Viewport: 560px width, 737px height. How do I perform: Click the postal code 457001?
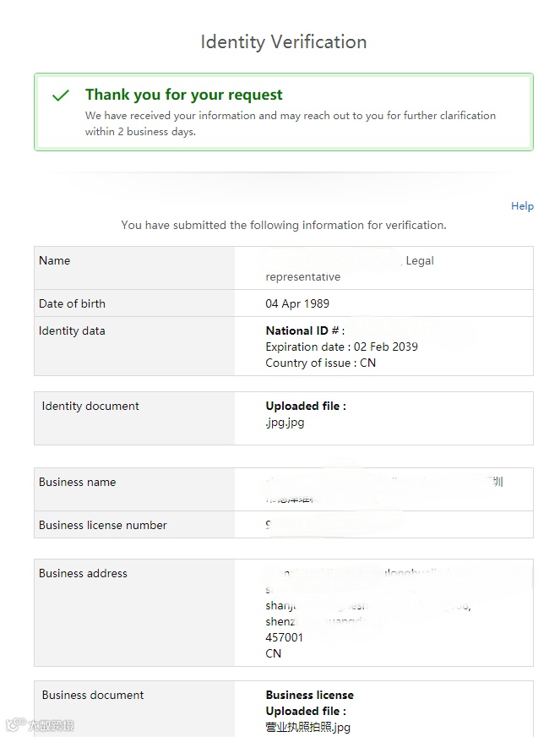(284, 637)
